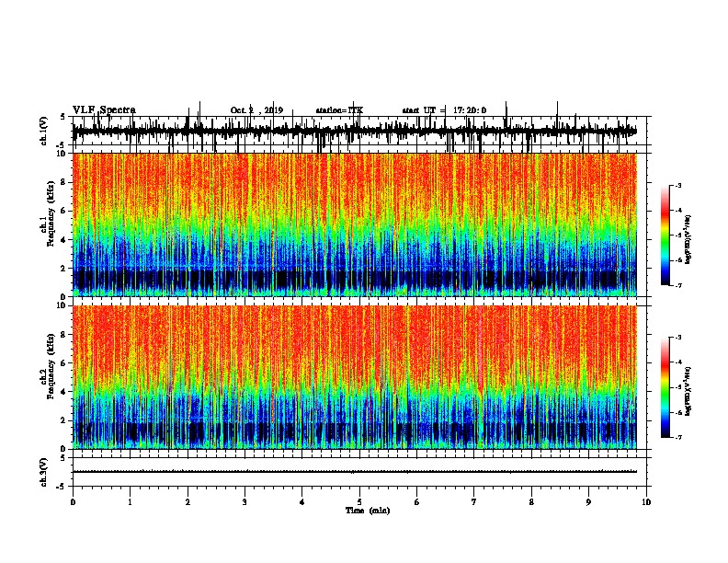Click the "VLF Spectra" title text
This screenshot has width=728, height=563.
coord(104,110)
